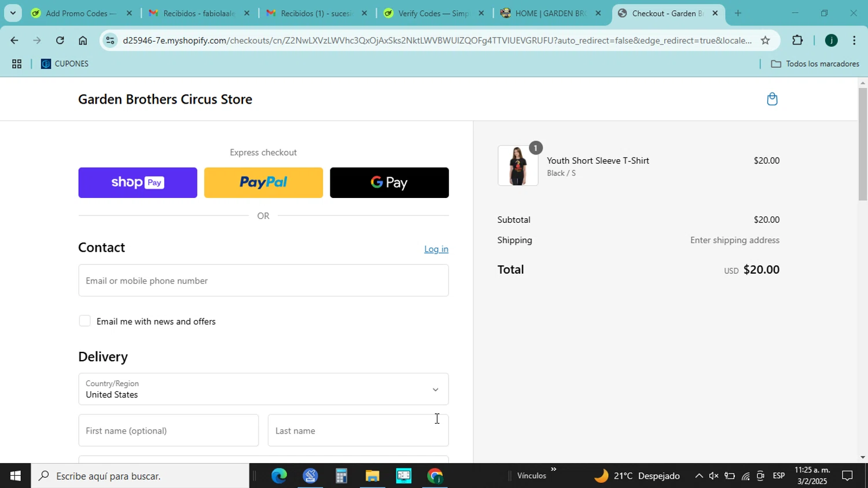
Task: Pay with PayPal express checkout
Action: [263, 182]
